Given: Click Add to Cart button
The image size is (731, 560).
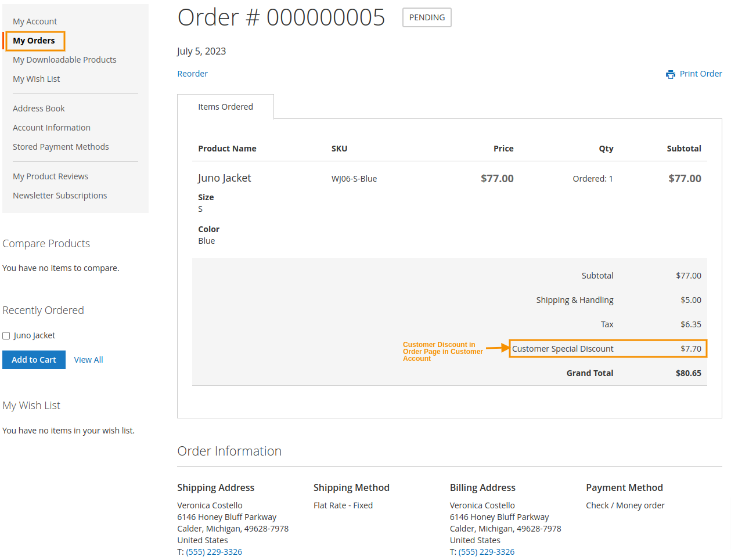Looking at the screenshot, I should [x=34, y=359].
